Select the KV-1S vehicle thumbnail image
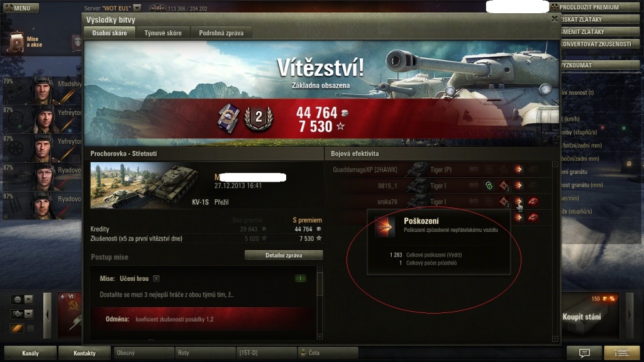The height and width of the screenshot is (362, 644). click(144, 185)
